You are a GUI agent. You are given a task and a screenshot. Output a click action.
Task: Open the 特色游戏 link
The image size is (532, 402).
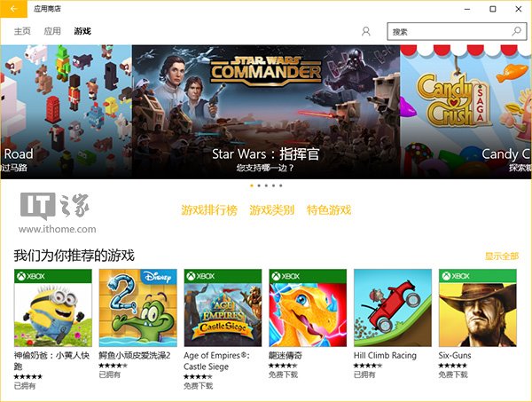coord(329,210)
